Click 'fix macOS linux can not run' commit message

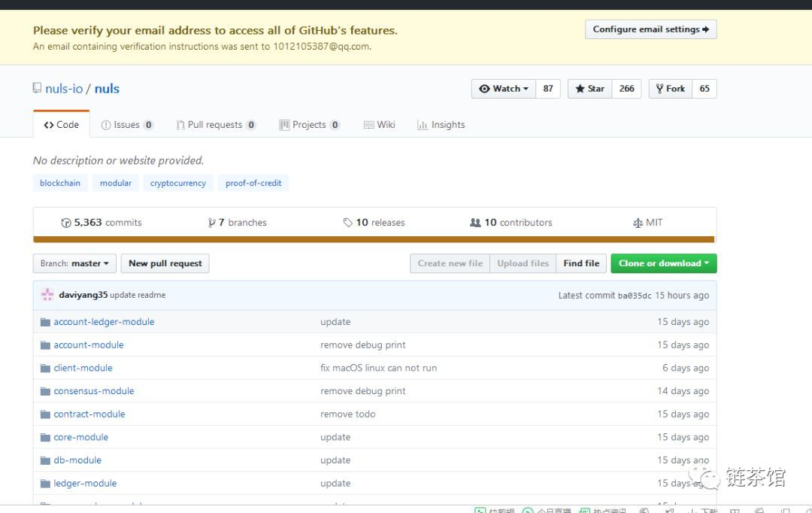point(378,368)
